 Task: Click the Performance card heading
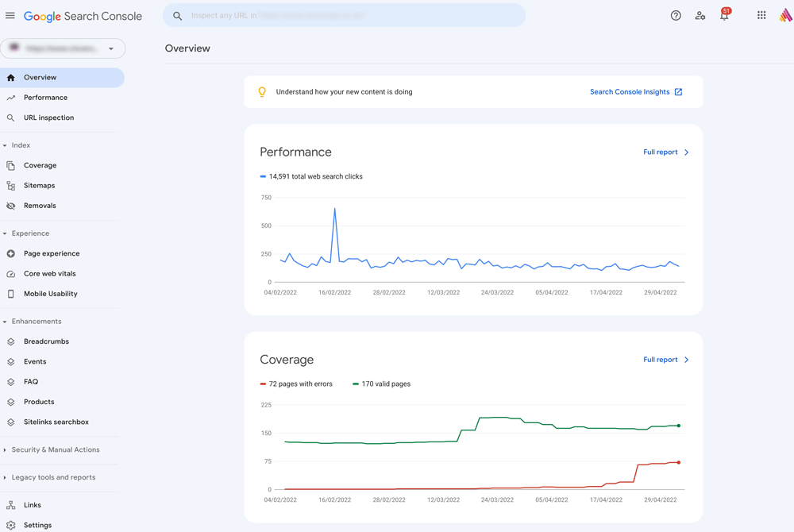click(295, 152)
